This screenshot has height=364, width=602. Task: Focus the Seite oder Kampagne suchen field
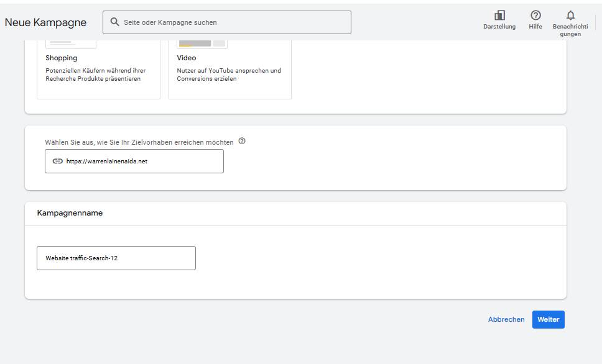coord(227,22)
